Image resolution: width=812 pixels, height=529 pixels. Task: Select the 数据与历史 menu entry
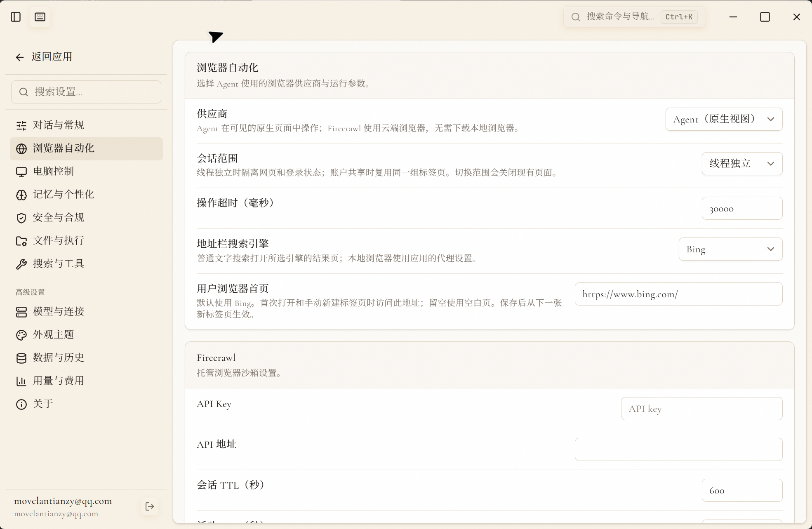86,358
